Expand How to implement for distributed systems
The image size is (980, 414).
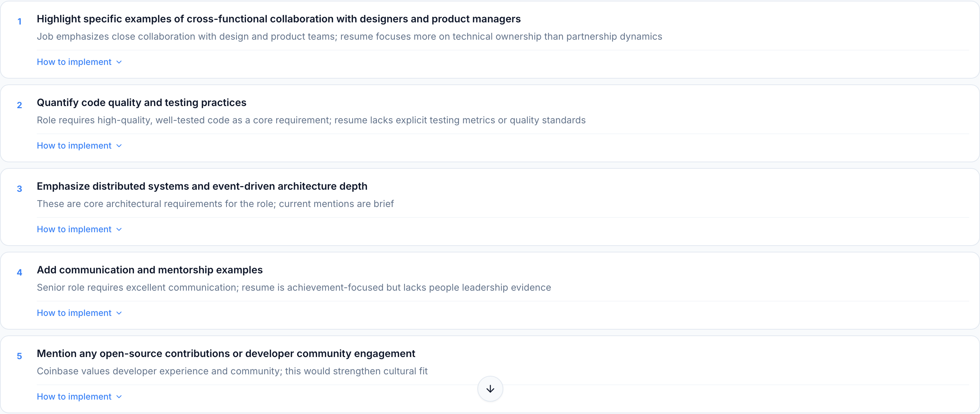pyautogui.click(x=74, y=229)
